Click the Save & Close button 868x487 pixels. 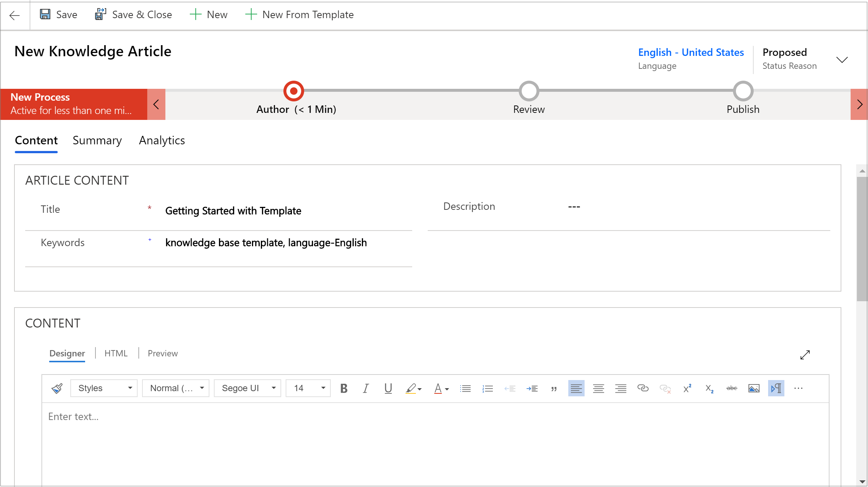(132, 14)
